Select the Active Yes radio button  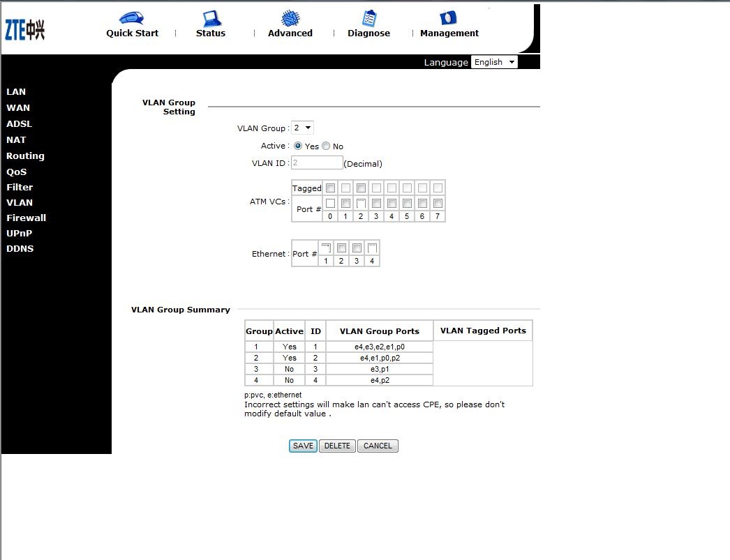pyautogui.click(x=298, y=146)
